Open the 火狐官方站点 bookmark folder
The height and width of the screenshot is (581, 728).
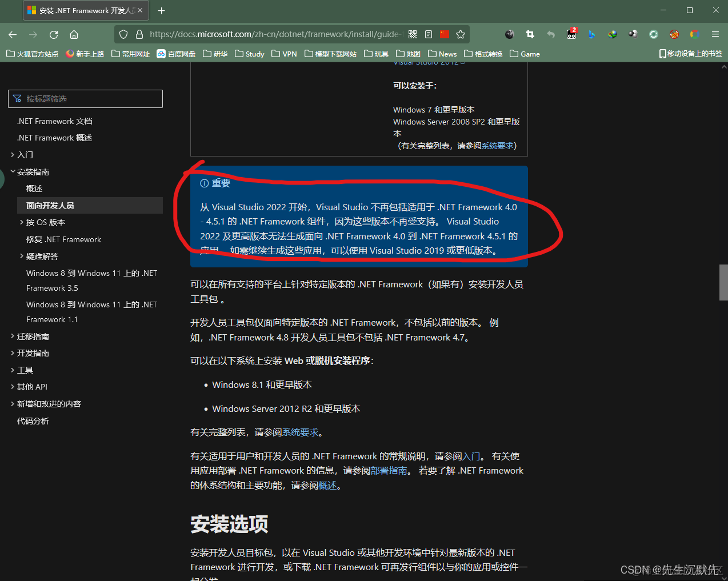[33, 54]
